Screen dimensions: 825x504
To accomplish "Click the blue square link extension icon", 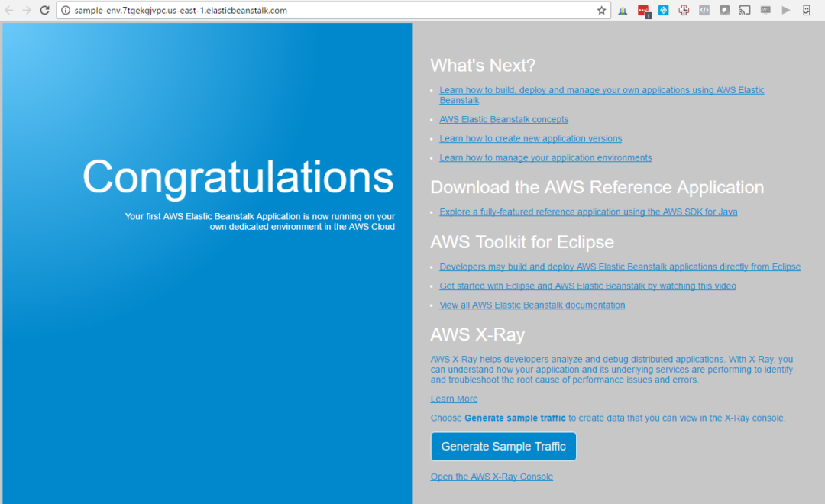I will pos(663,11).
